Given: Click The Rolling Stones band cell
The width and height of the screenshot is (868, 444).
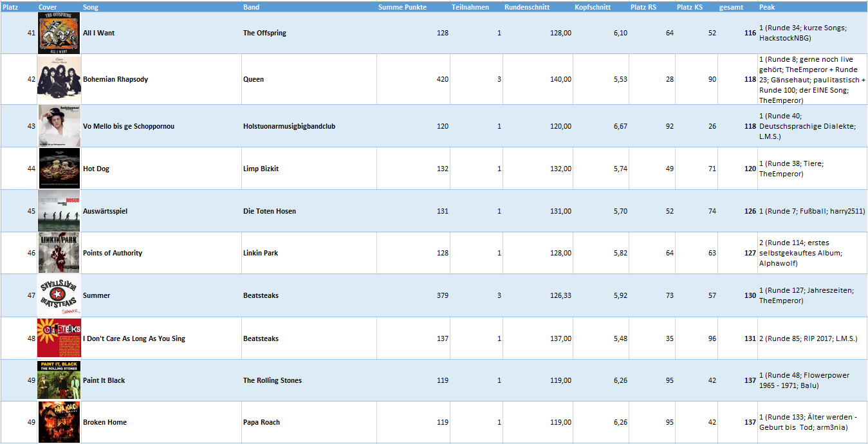Looking at the screenshot, I should pos(309,380).
